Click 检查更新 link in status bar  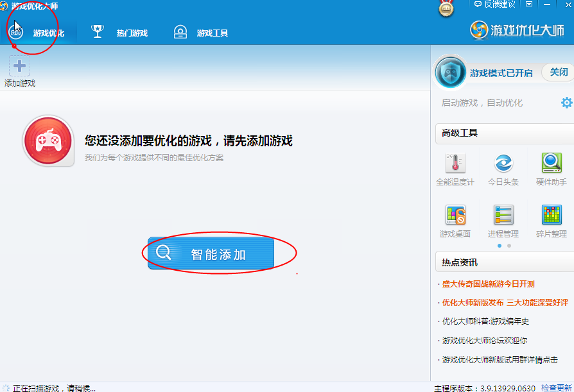coord(557,388)
